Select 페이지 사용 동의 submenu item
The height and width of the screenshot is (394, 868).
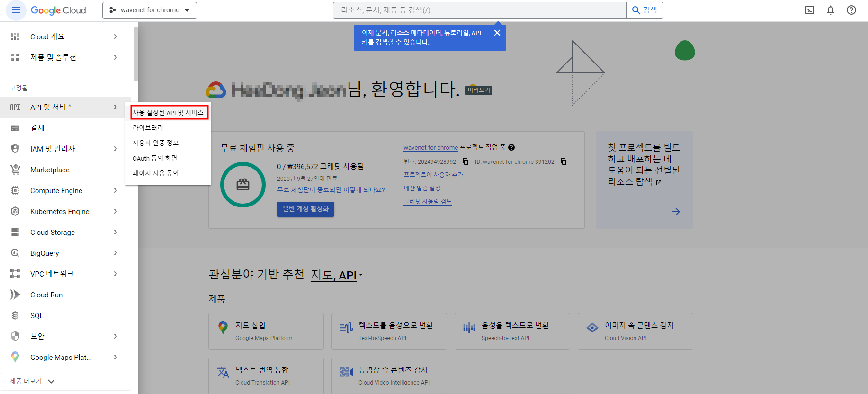[x=168, y=173]
